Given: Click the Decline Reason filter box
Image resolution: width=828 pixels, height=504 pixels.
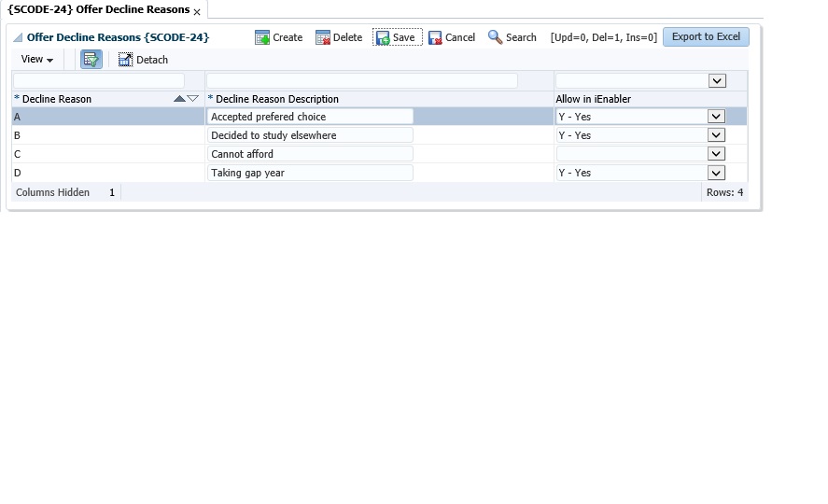Looking at the screenshot, I should pos(99,81).
